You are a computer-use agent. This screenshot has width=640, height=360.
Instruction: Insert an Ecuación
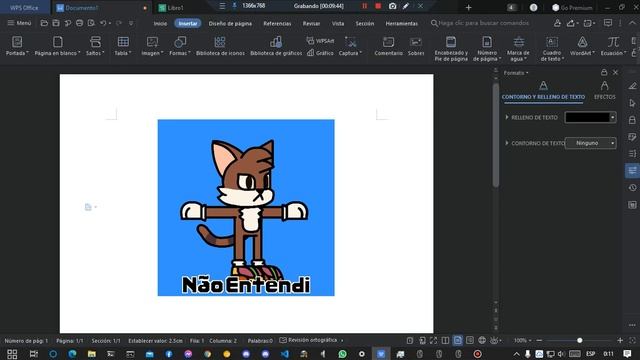[x=613, y=46]
